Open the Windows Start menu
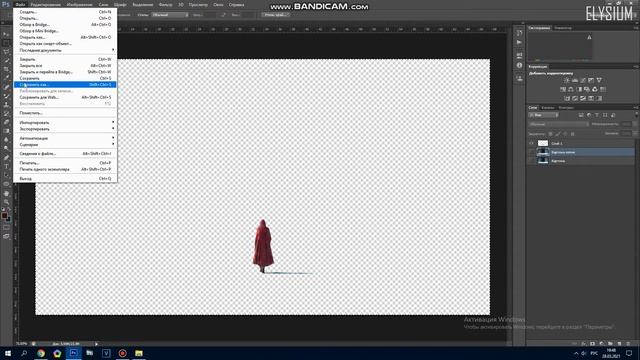This screenshot has height=360, width=640. [8, 353]
